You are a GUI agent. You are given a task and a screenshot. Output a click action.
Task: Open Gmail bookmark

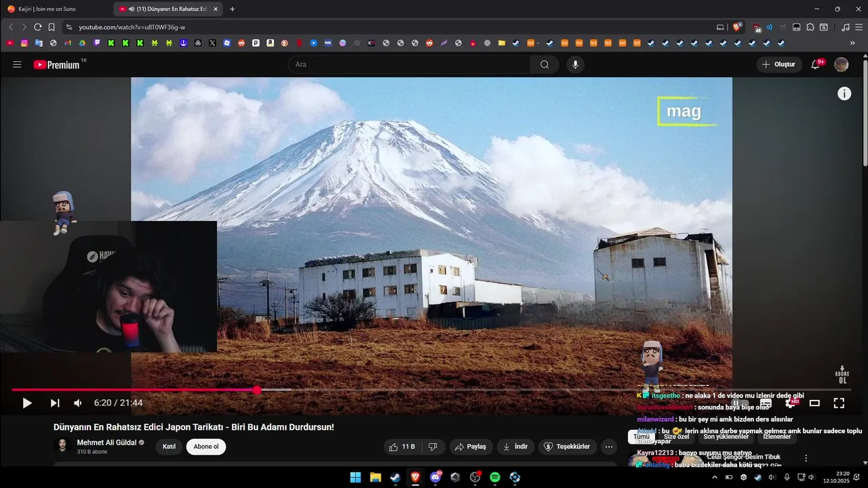point(67,43)
